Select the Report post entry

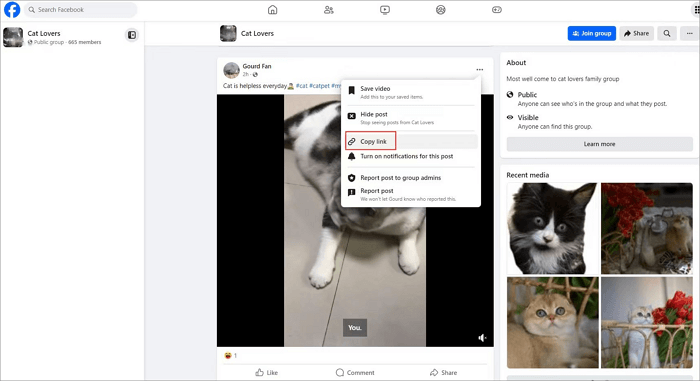411,194
